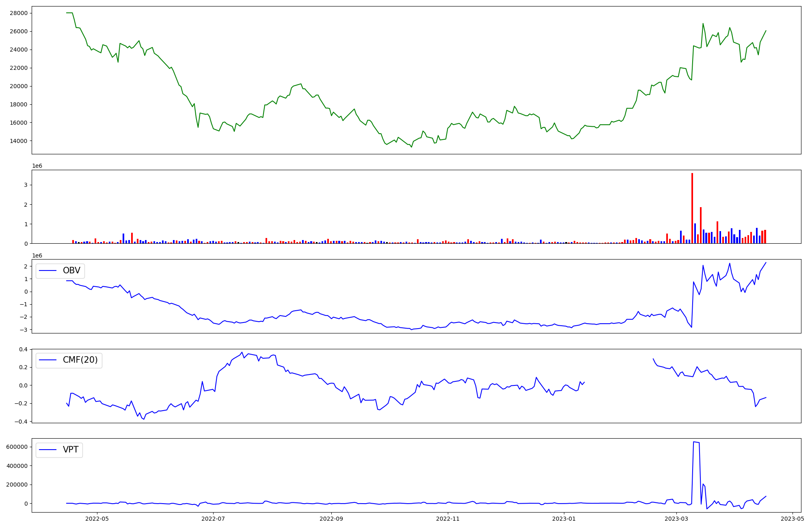Click the 18000 price axis label

(19, 104)
